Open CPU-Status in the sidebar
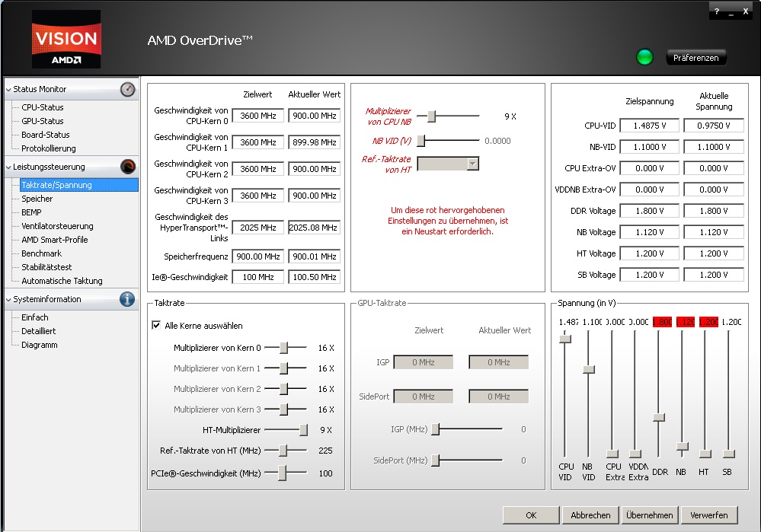The height and width of the screenshot is (532, 761). (42, 107)
